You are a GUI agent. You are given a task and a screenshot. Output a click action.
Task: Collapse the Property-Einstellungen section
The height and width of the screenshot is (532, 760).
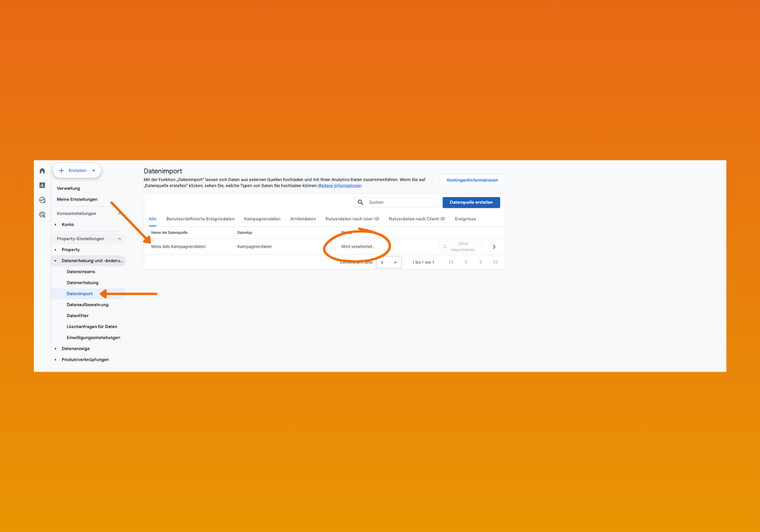tap(120, 239)
